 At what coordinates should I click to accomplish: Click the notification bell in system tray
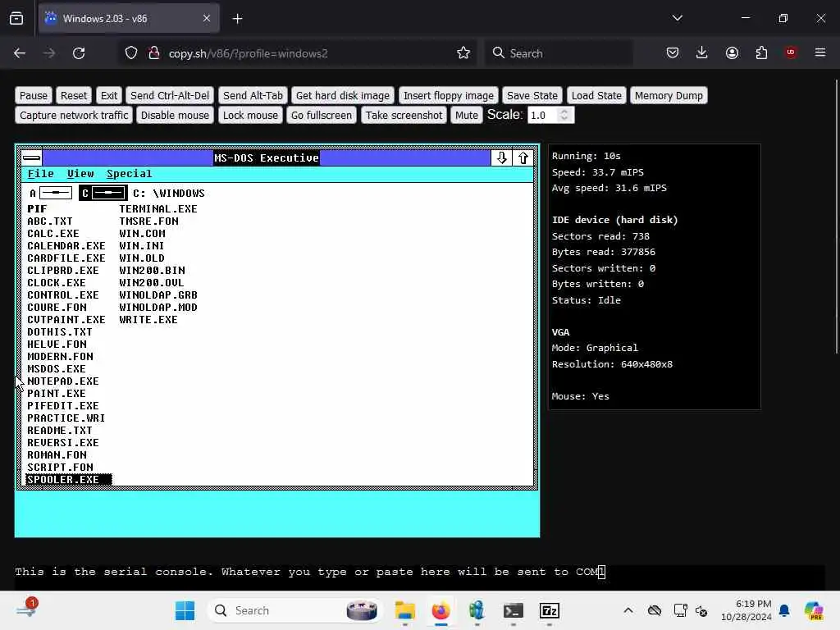pyautogui.click(x=784, y=610)
